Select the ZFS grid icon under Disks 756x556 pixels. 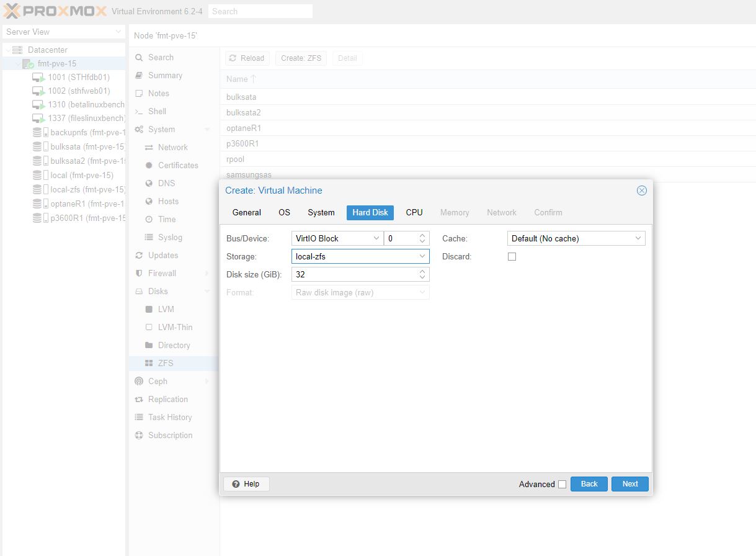tap(149, 364)
